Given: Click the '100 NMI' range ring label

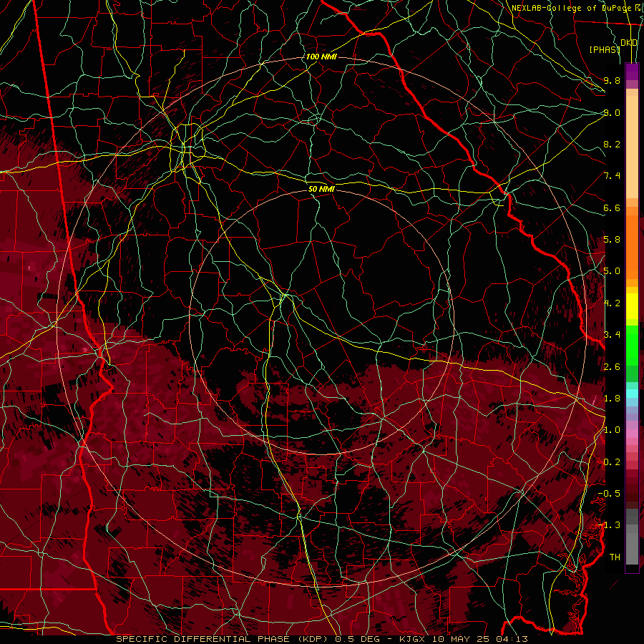Looking at the screenshot, I should (321, 57).
